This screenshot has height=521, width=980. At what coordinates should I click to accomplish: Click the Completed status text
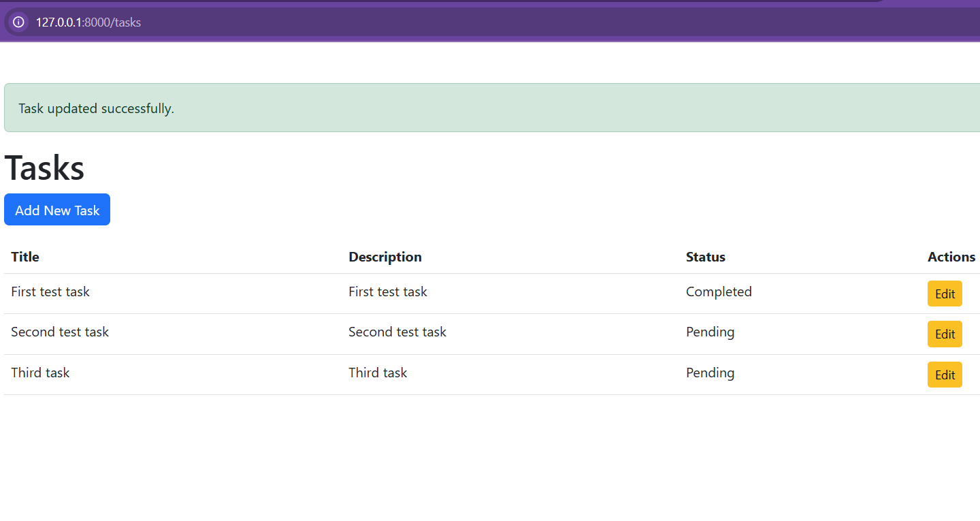pos(718,291)
